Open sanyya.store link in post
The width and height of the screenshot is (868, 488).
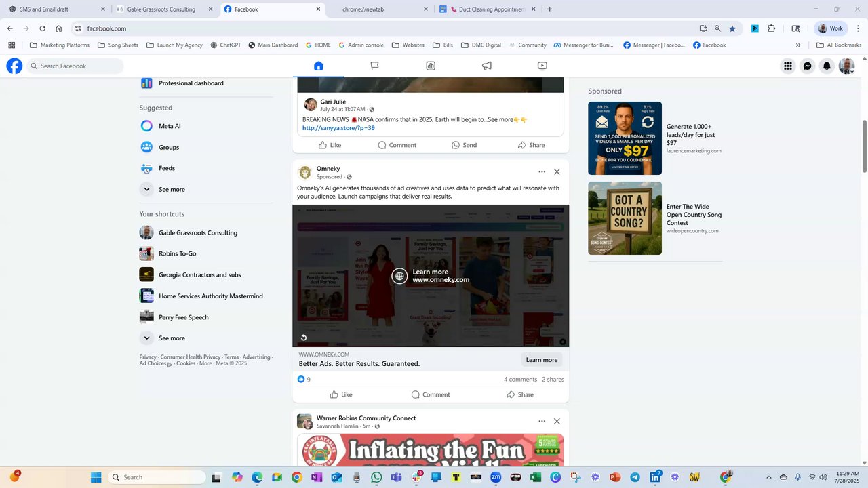(x=338, y=128)
